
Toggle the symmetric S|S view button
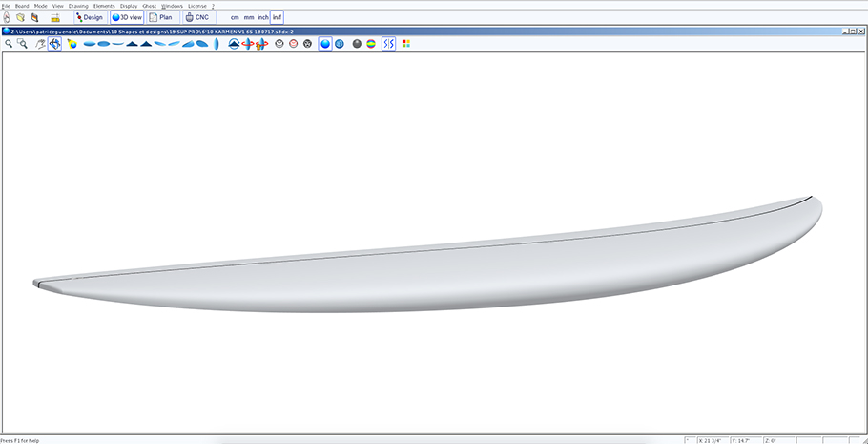pos(388,44)
